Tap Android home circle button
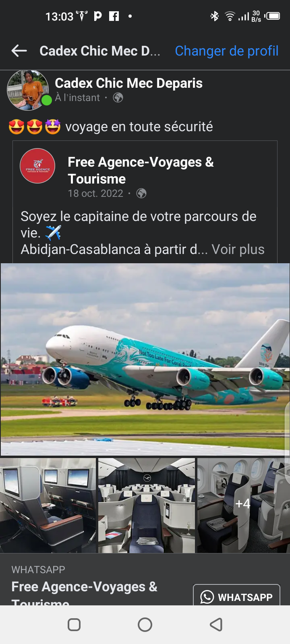The width and height of the screenshot is (290, 644). (x=145, y=625)
